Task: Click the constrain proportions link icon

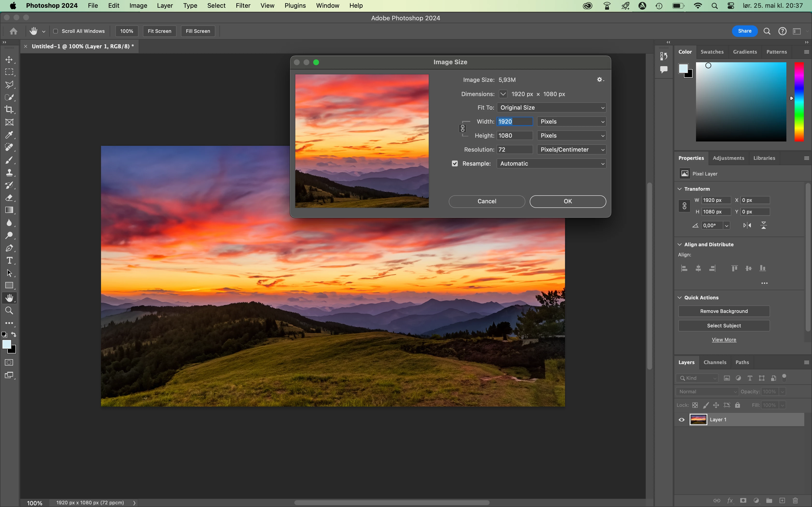Action: pos(463,128)
